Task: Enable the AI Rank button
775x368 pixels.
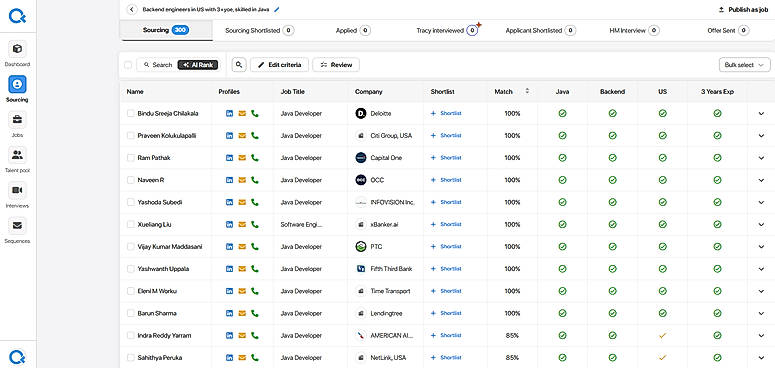Action: (x=198, y=65)
